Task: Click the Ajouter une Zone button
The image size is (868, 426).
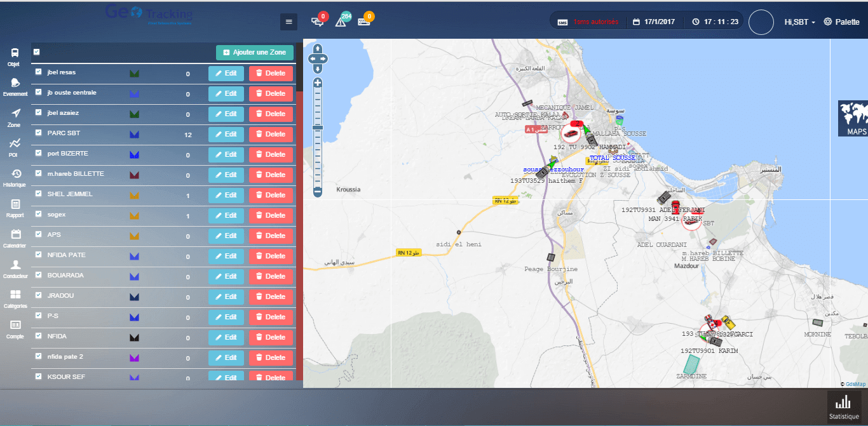Action: pyautogui.click(x=255, y=52)
